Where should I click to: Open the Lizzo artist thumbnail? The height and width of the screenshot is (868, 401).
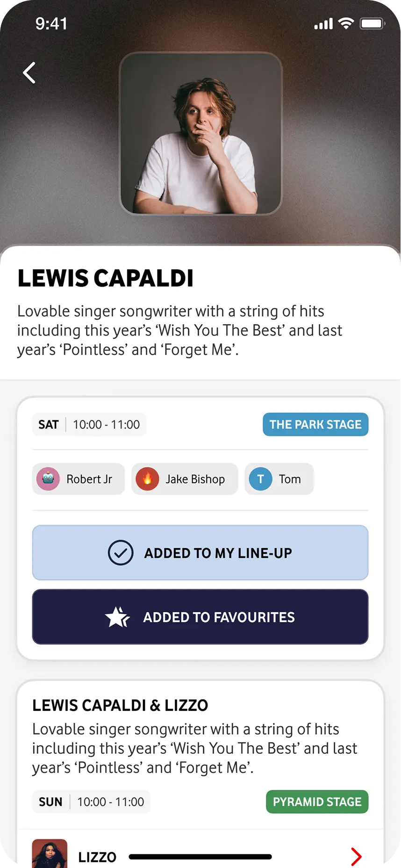[50, 854]
